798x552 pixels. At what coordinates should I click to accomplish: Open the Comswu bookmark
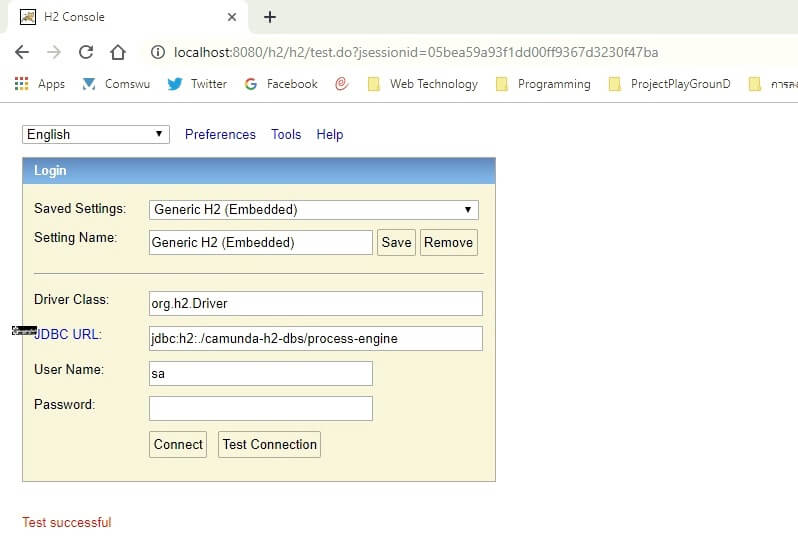tap(116, 84)
